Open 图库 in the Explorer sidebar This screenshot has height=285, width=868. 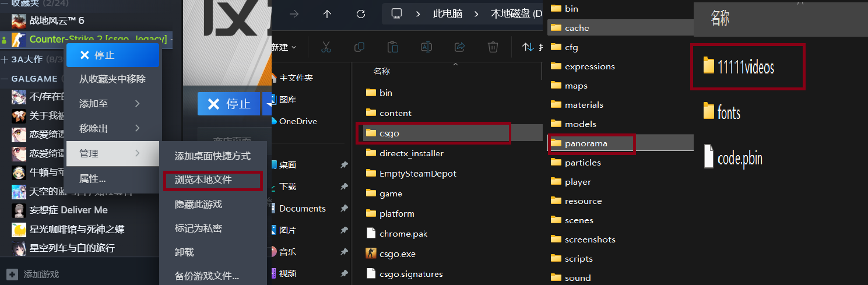pos(288,100)
